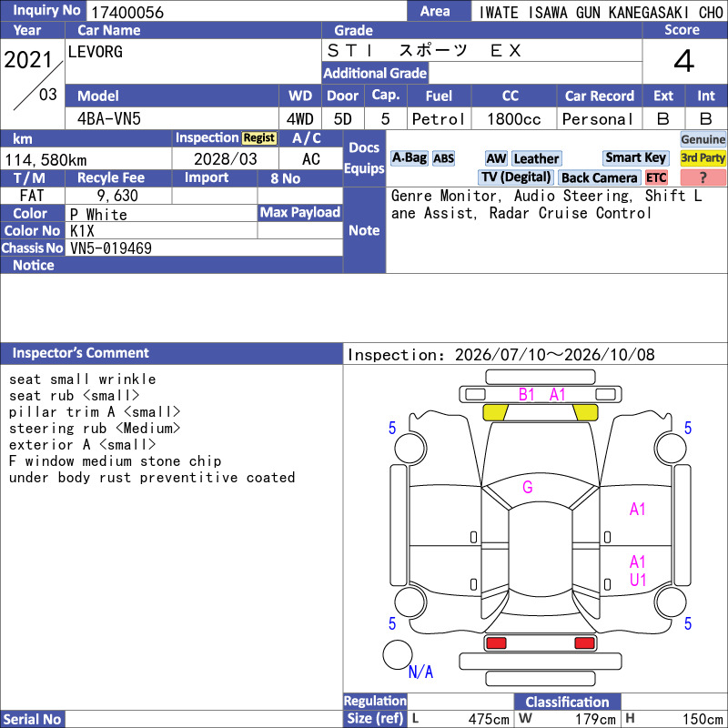Viewport: 728px width, 728px height.
Task: Click the yellow 3rd Party tag
Action: [x=703, y=158]
